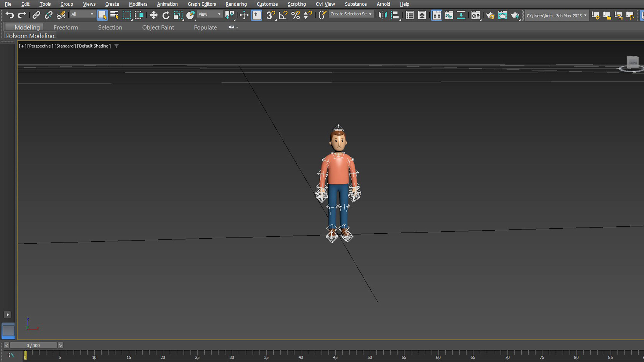Screen dimensions: 644x362
Task: Toggle Keyboard Shortcut Override
Action: pyautogui.click(x=256, y=15)
